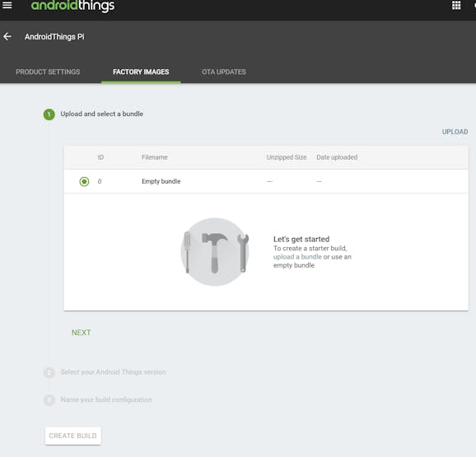Open the hamburger navigation menu
This screenshot has height=457, width=476.
[x=7, y=5]
